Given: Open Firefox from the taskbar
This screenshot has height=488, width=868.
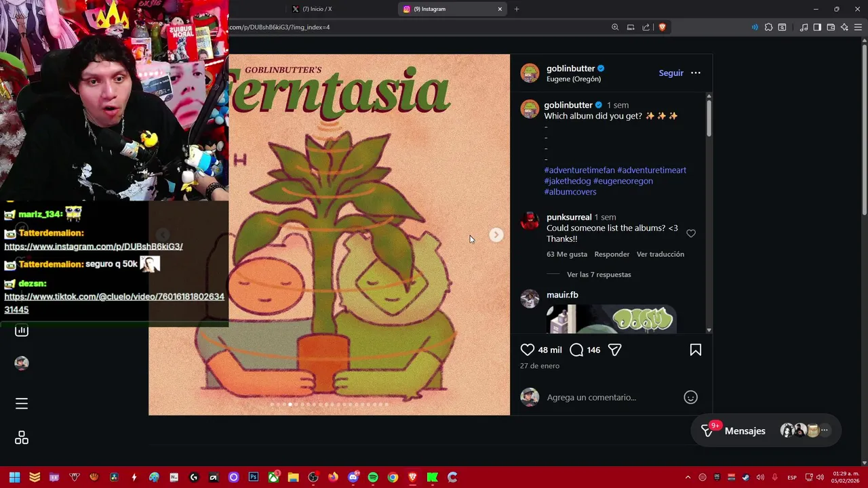Looking at the screenshot, I should (333, 477).
